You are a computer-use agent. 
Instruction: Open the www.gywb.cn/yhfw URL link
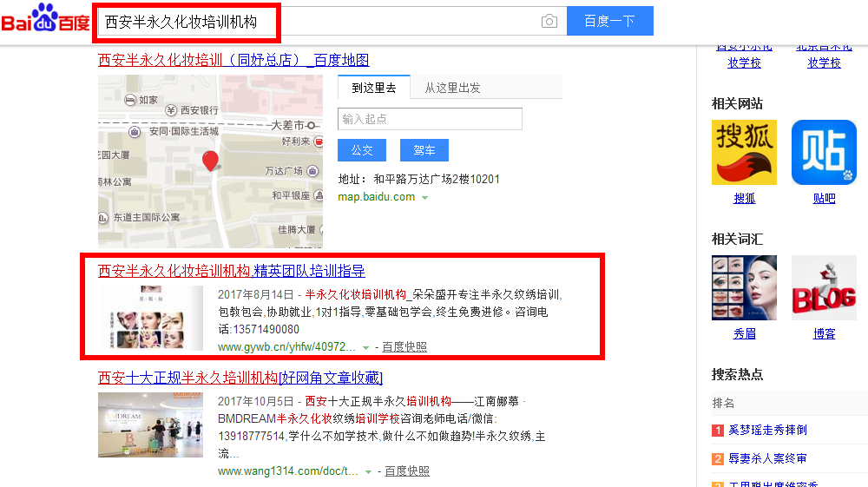pos(286,347)
